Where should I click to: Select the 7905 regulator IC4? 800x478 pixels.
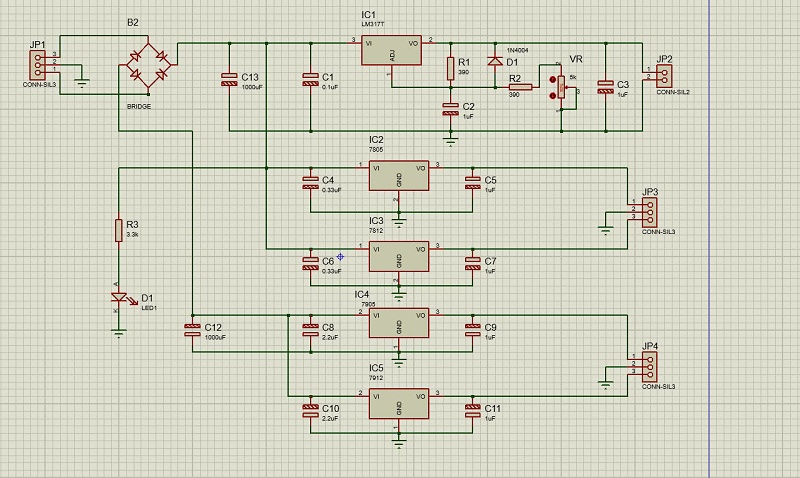click(x=399, y=323)
